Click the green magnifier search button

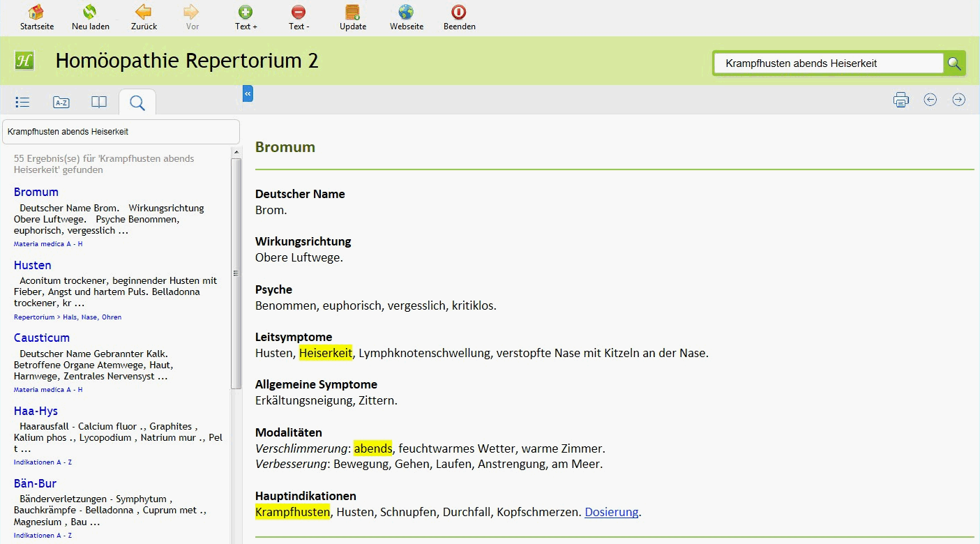tap(954, 63)
